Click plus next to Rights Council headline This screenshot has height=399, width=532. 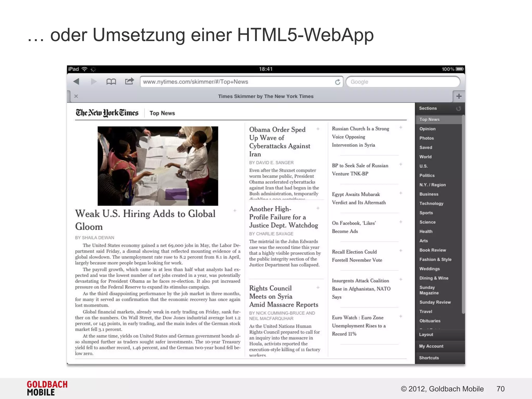click(318, 288)
